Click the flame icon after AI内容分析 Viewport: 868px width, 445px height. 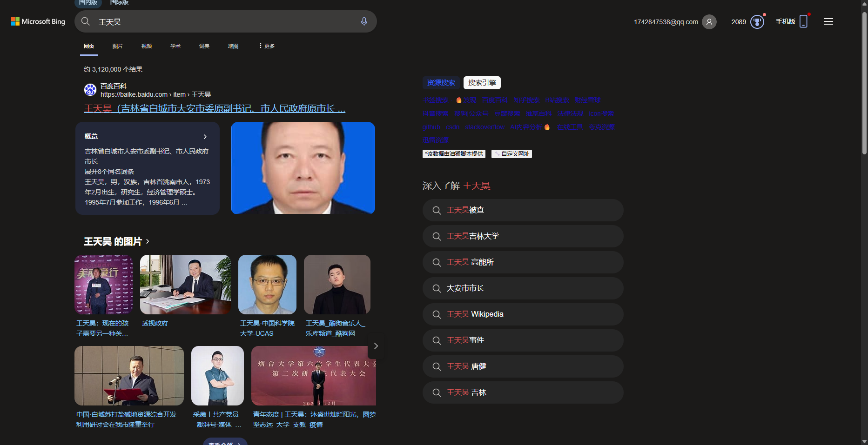tap(547, 127)
